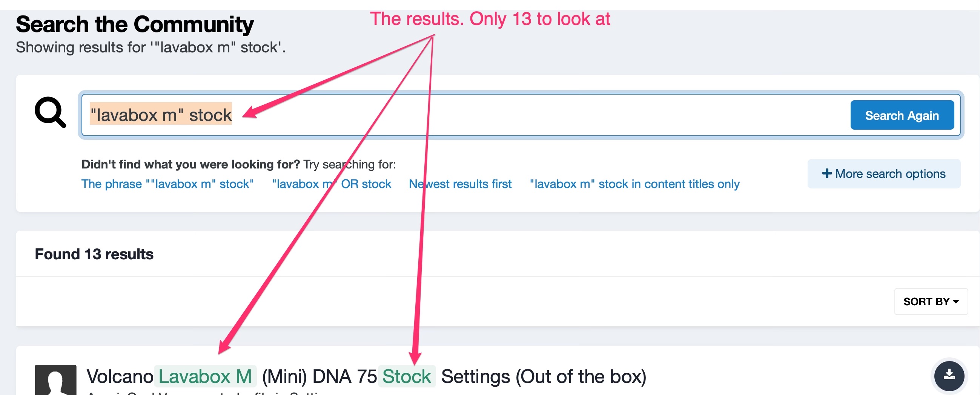Select Newest results first
Screen dimensions: 980x395
point(460,184)
